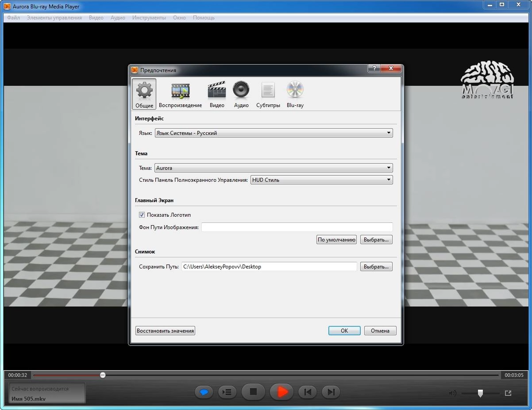
Task: Click elapsed time 00:00:32
Action: pos(18,375)
